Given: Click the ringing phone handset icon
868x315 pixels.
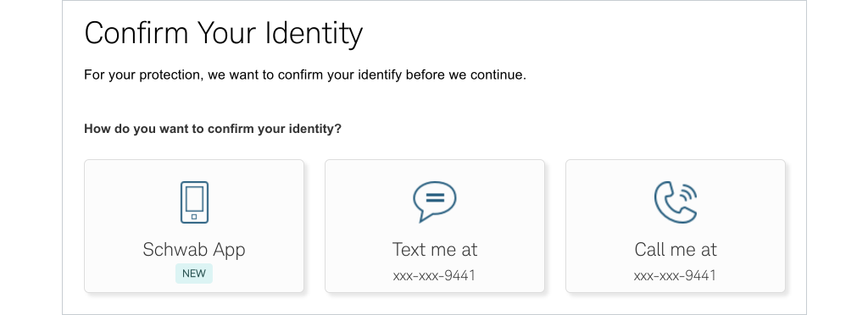Looking at the screenshot, I should point(676,202).
